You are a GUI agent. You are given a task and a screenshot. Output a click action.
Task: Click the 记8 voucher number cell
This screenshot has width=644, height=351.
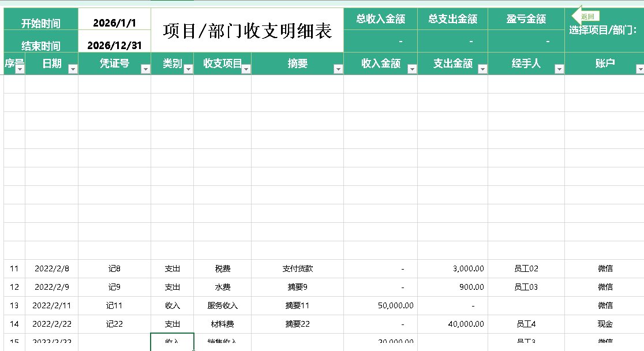[x=114, y=268]
